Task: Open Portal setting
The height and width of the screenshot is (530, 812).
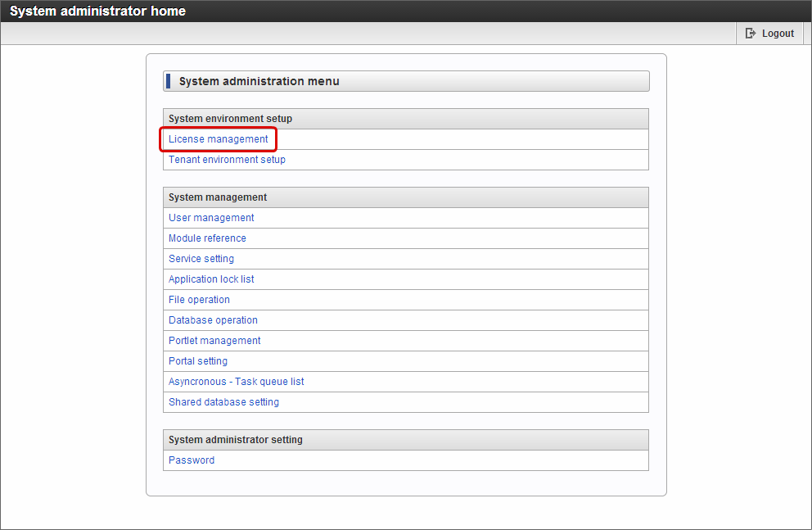Action: point(198,361)
